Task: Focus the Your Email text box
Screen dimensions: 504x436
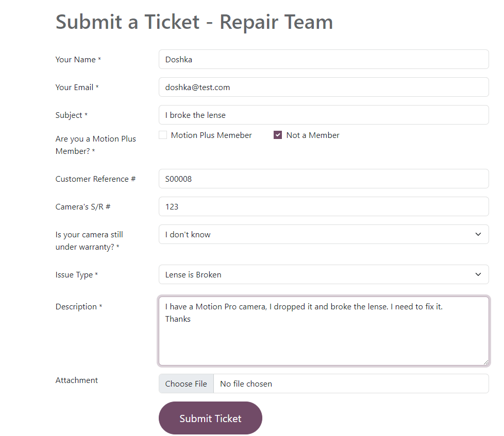Action: pos(323,87)
